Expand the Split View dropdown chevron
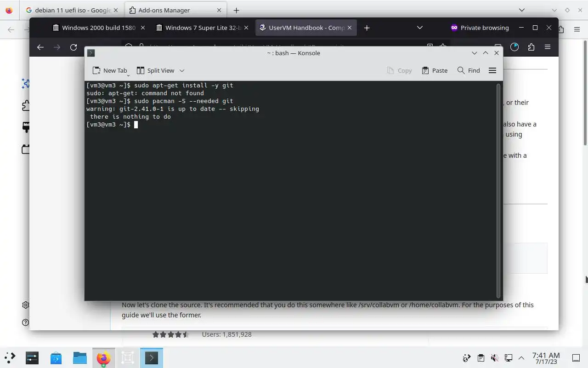This screenshot has height=368, width=588. click(x=182, y=70)
